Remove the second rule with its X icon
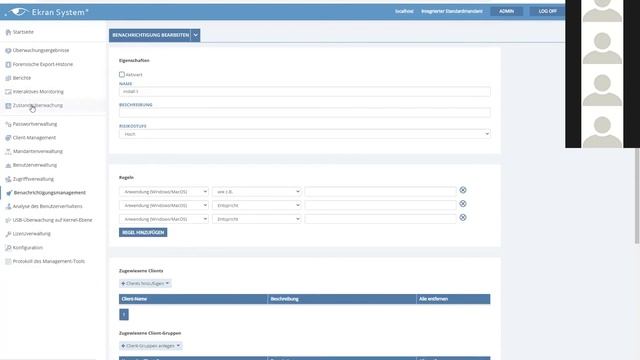640x360 pixels. (x=463, y=204)
